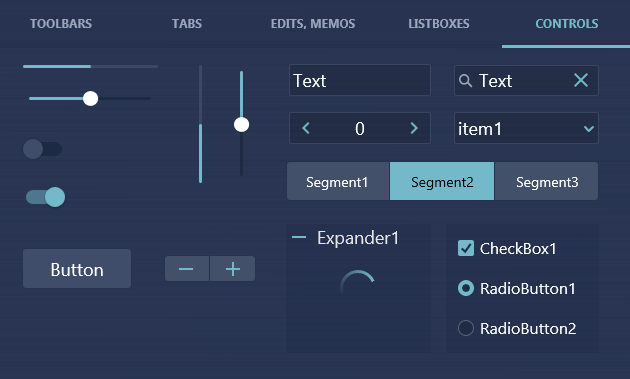Click the vertical slider's white knob

coord(241,125)
